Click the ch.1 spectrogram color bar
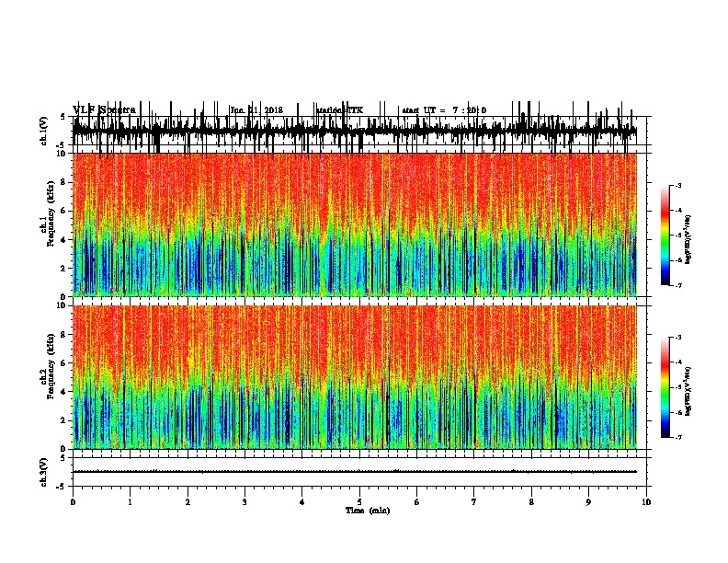The width and height of the screenshot is (728, 563). (665, 236)
